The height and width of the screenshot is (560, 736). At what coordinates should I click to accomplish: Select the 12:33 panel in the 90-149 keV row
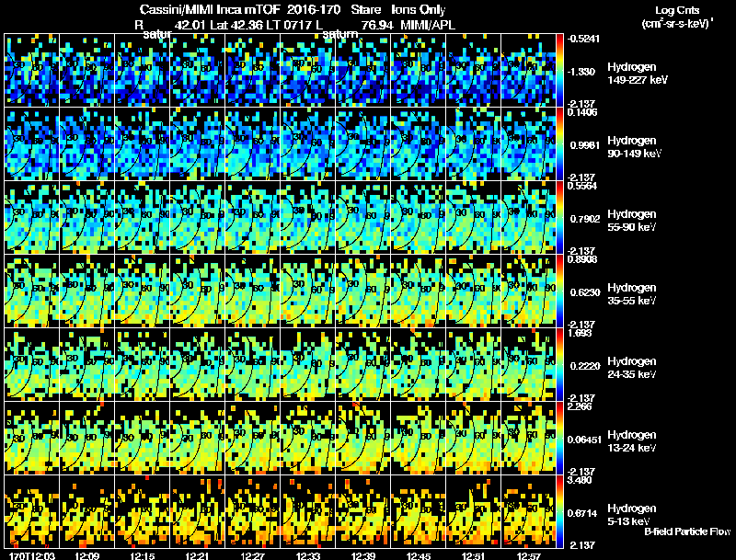click(308, 144)
